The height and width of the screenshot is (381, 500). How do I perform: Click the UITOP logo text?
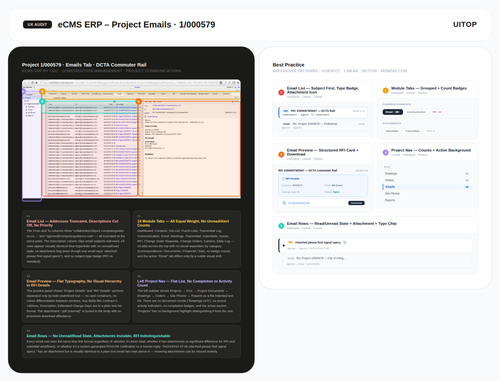coord(465,24)
